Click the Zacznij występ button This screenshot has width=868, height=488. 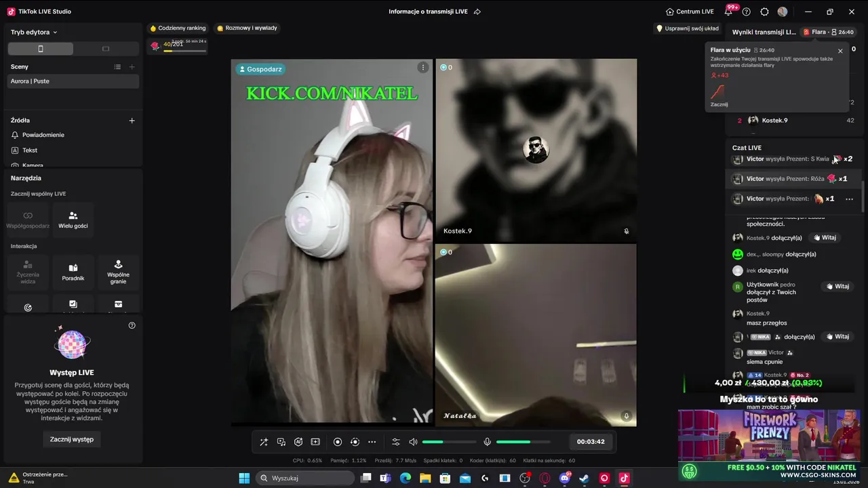click(x=72, y=439)
